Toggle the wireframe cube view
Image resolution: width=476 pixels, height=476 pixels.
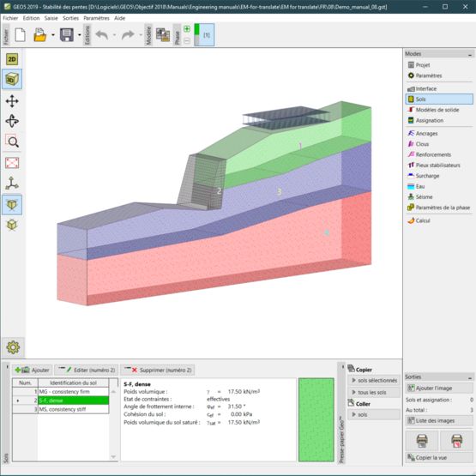pyautogui.click(x=12, y=225)
